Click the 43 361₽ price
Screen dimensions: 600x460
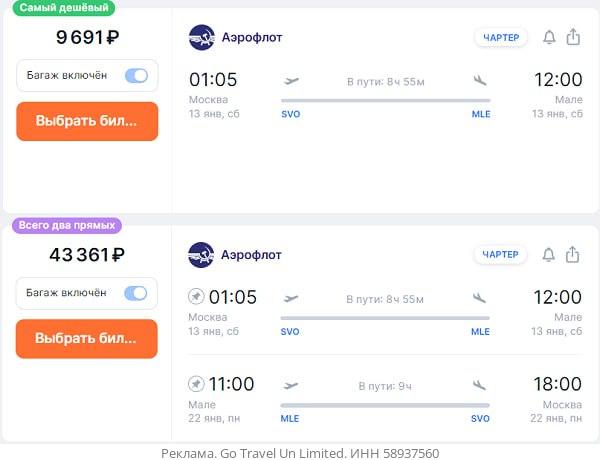tap(87, 255)
